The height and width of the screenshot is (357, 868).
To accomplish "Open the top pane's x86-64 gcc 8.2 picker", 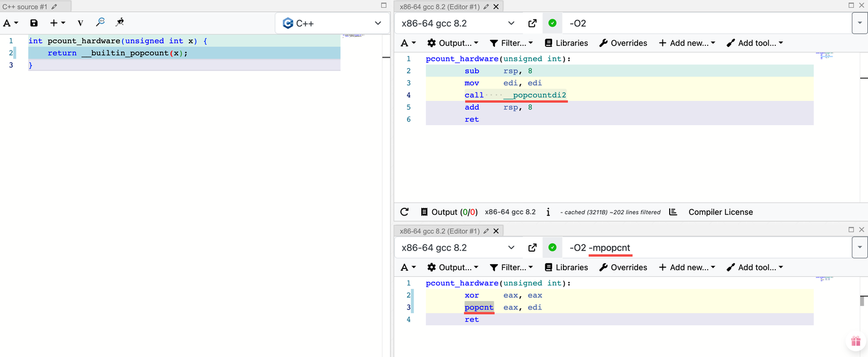I will pos(458,23).
